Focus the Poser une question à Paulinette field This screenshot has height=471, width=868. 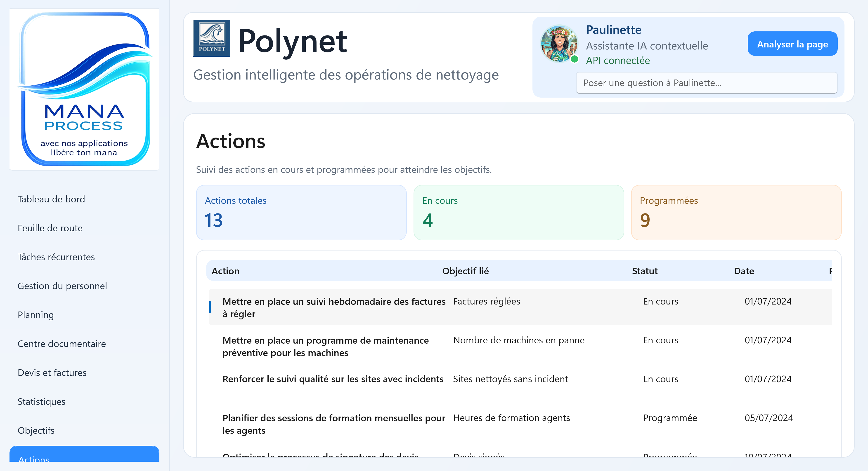tap(706, 83)
